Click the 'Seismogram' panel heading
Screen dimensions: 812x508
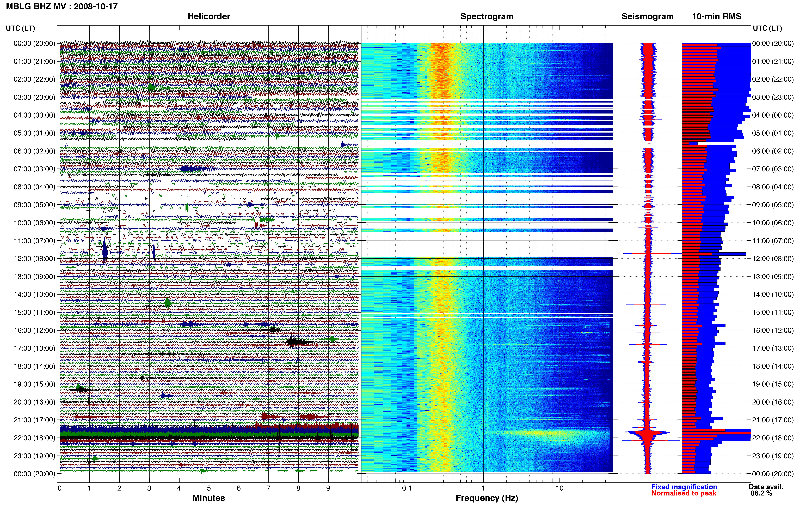(x=648, y=16)
